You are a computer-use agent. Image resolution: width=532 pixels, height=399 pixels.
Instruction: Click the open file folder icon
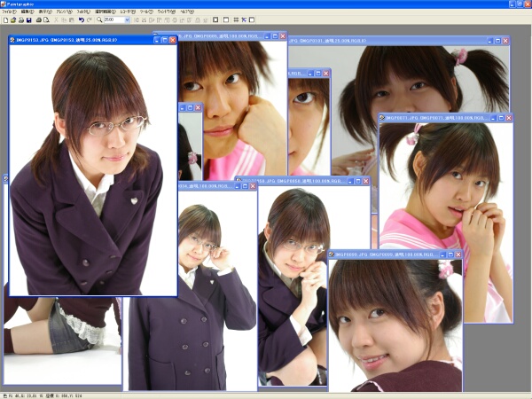[13, 20]
